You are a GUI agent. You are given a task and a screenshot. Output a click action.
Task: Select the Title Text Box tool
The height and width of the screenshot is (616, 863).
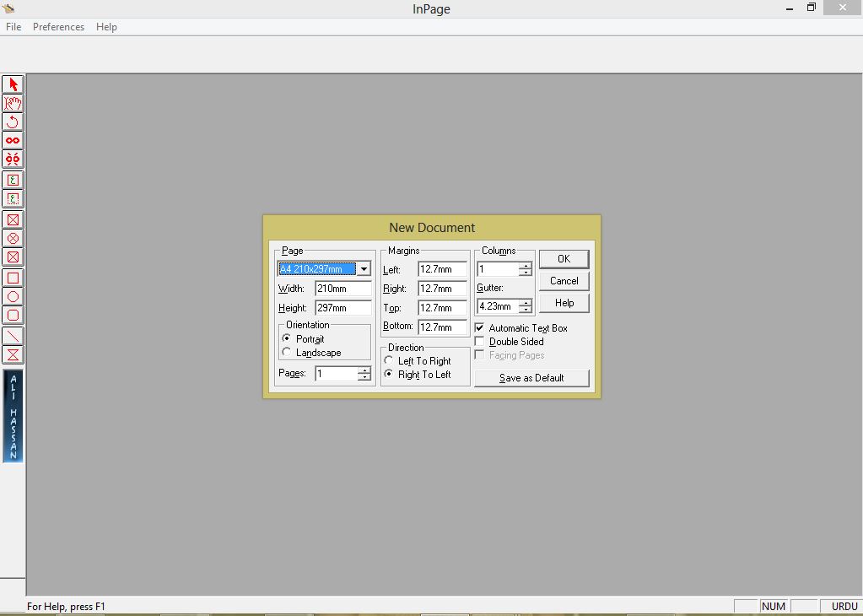pos(12,198)
